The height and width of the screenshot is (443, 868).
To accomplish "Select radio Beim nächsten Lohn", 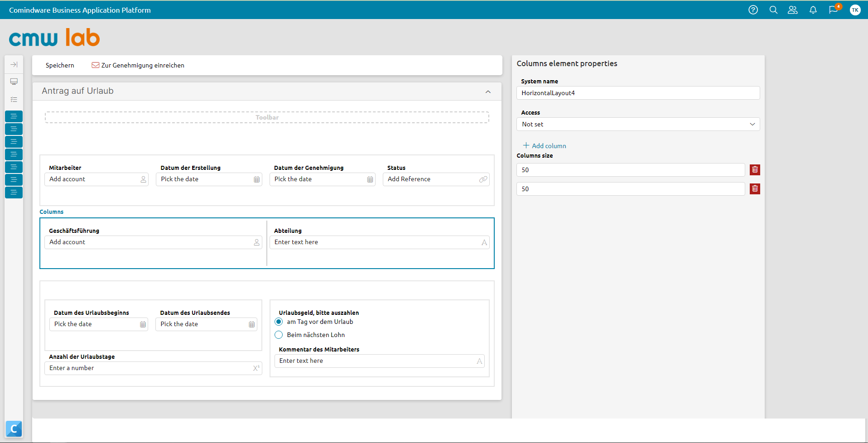I will [x=279, y=335].
